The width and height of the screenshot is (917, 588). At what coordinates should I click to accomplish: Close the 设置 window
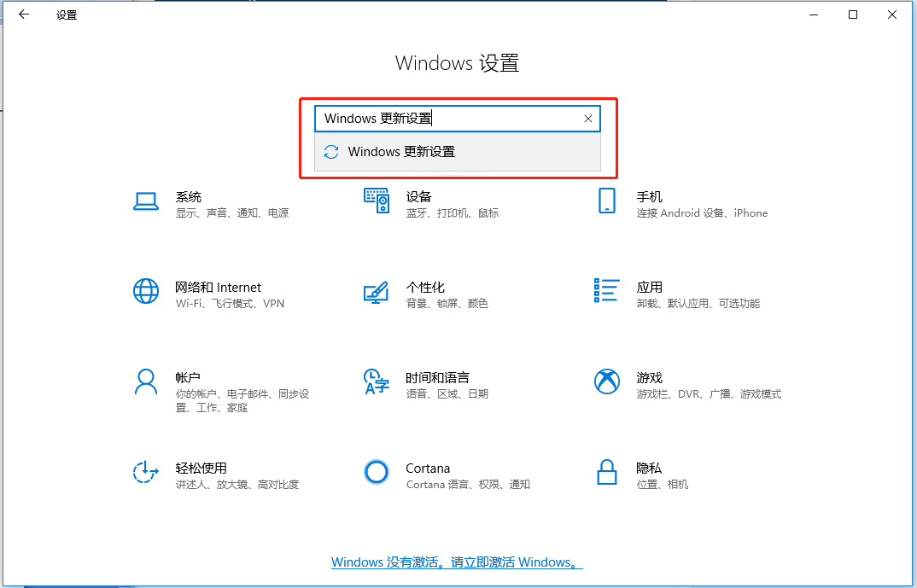coord(892,15)
